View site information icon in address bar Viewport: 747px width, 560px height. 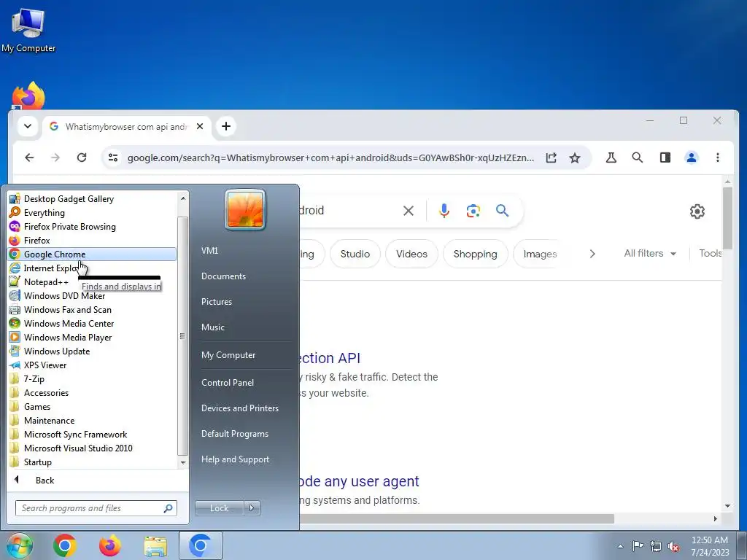(113, 157)
